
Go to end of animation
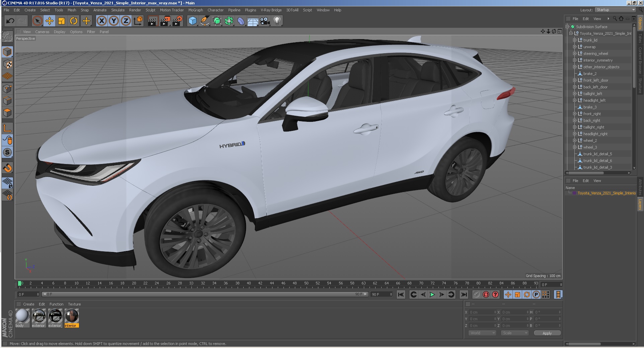464,294
